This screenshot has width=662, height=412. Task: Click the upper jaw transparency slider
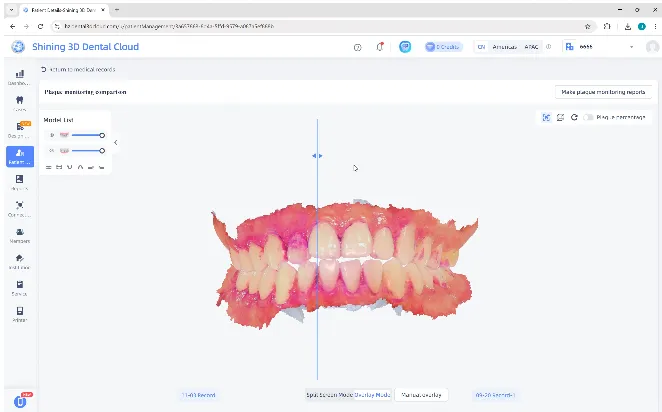[x=86, y=135]
